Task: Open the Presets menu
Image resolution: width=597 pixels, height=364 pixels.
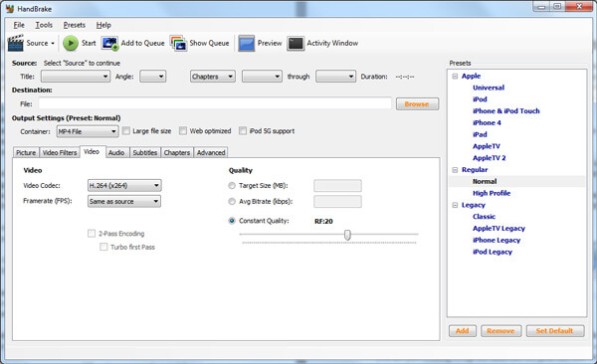Action: [x=75, y=25]
